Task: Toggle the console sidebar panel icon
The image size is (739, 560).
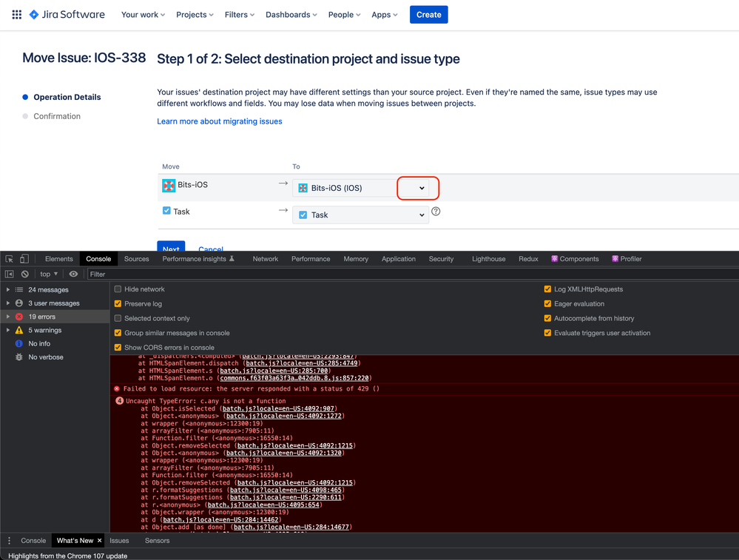Action: pyautogui.click(x=9, y=274)
